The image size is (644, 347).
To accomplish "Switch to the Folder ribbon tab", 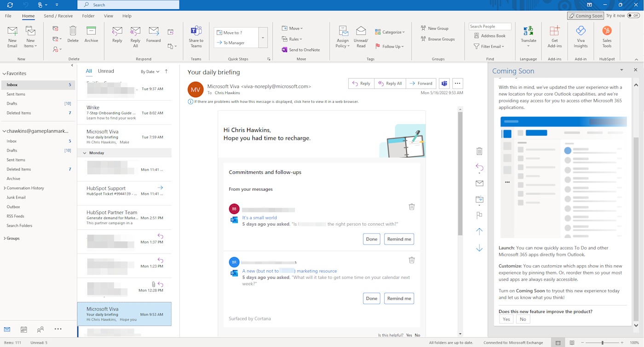I will [x=88, y=16].
